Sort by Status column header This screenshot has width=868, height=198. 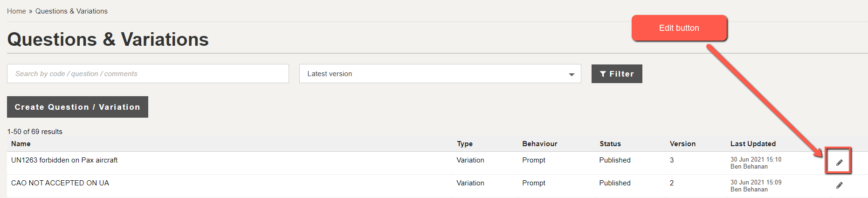point(610,144)
